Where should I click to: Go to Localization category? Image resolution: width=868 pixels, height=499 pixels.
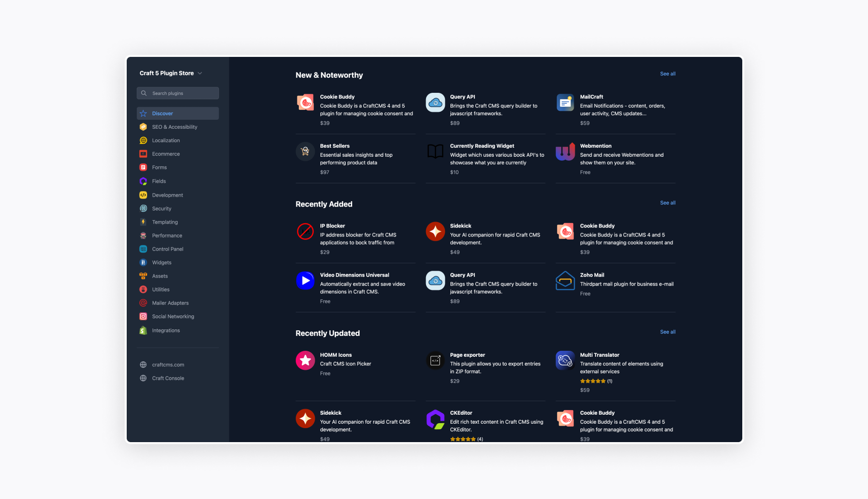[x=166, y=141]
